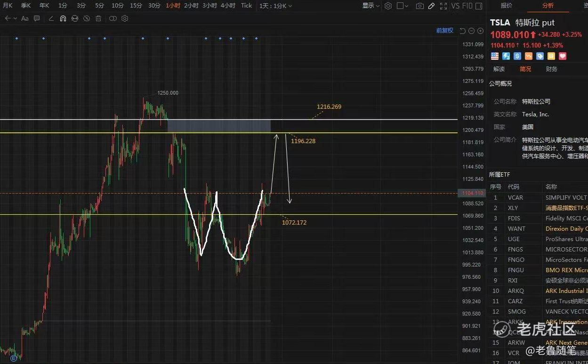This screenshot has height=364, width=588.
Task: Click the orange chart trend badge
Action: click(529, 56)
